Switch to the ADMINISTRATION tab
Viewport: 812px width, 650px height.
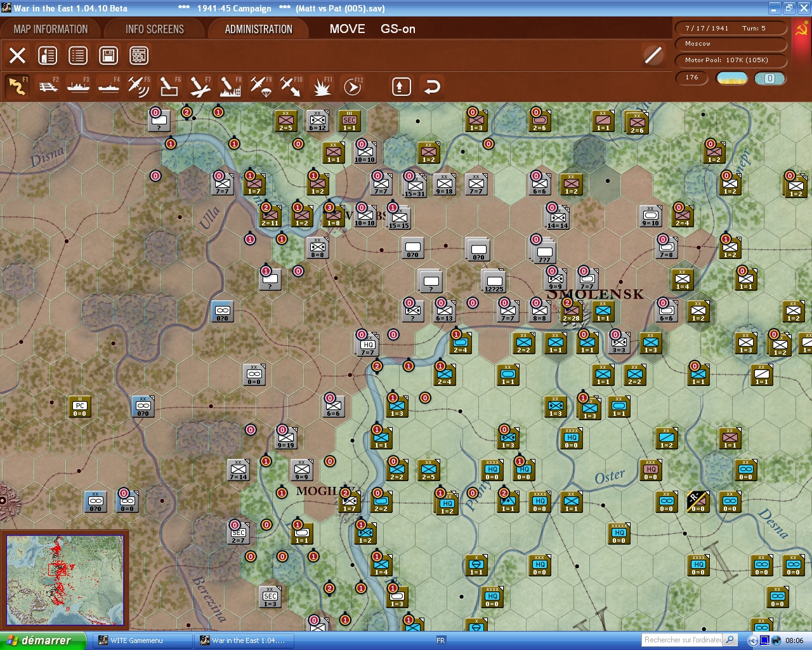click(x=258, y=29)
